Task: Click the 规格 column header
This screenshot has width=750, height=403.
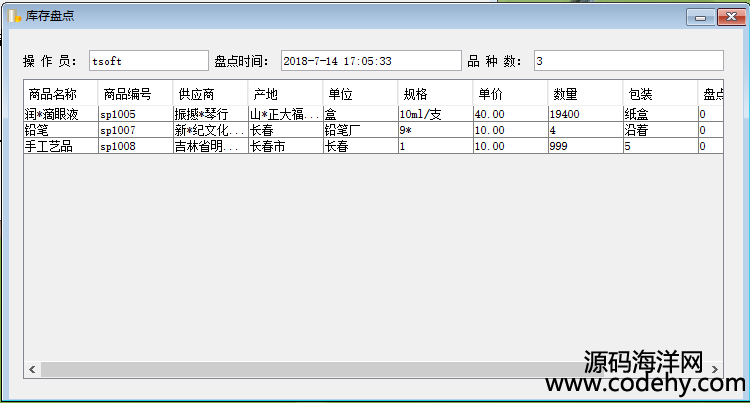Action: click(436, 94)
